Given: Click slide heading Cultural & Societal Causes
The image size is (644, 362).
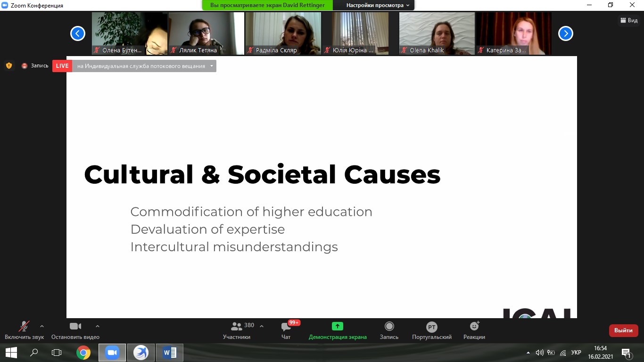Looking at the screenshot, I should pyautogui.click(x=262, y=174).
